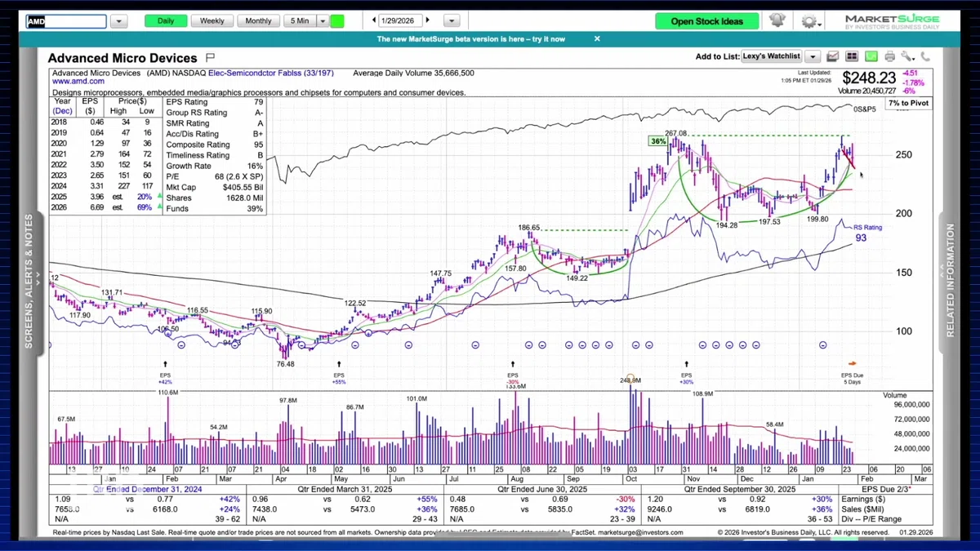Open Elec-Semiconductor Fablss industry group link
The image size is (980, 551).
pos(269,73)
